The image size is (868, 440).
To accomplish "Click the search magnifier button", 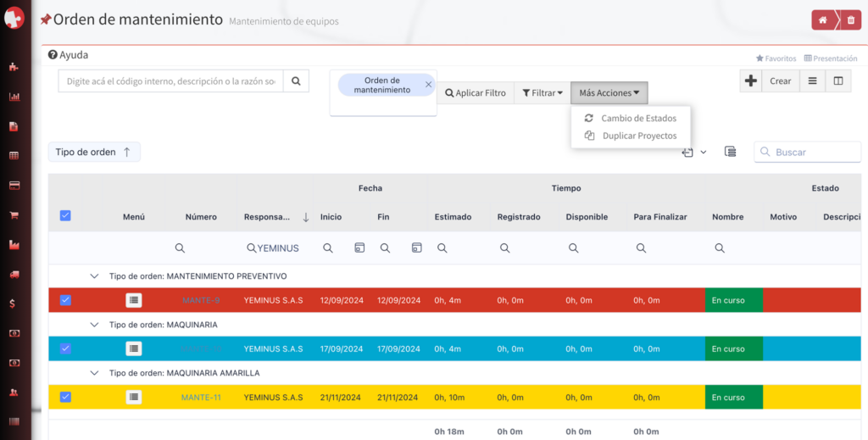I will pyautogui.click(x=296, y=81).
